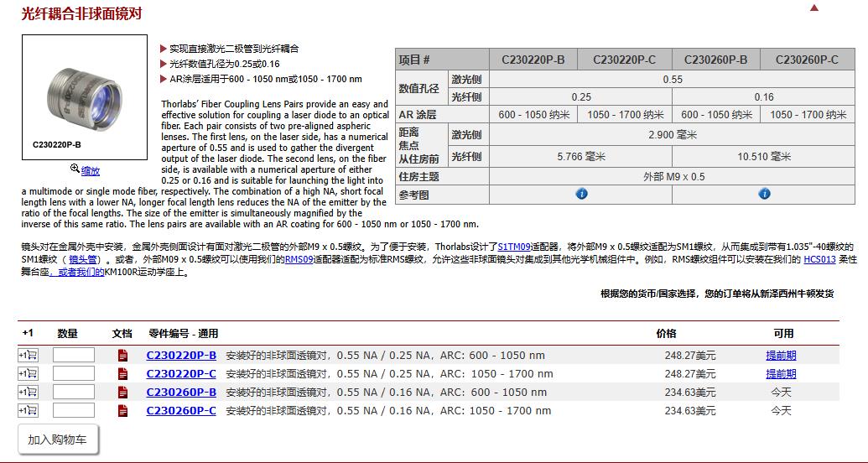
Task: Click add-to-cart icon for C230260P-B row
Action: (28, 392)
